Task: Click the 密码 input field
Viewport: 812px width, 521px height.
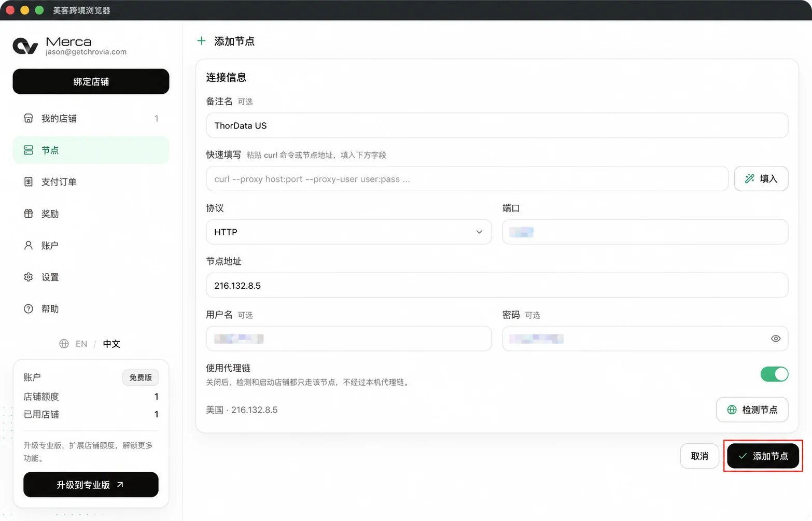Action: (645, 339)
